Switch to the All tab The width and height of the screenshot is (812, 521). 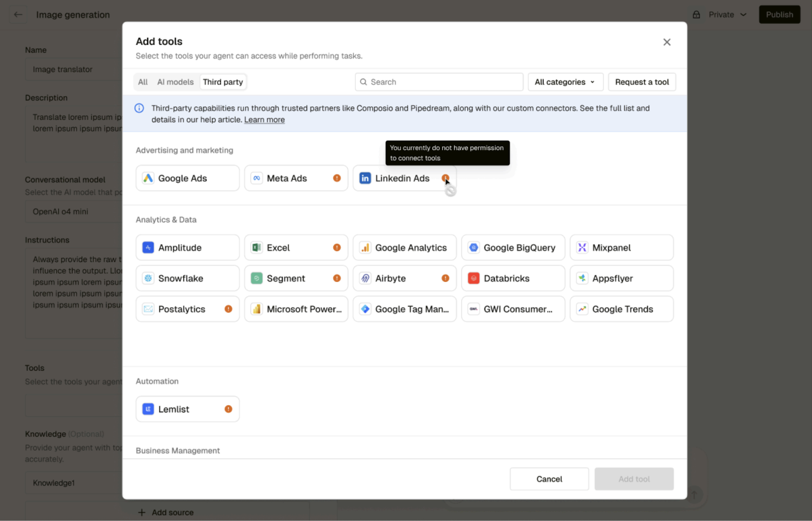coord(143,82)
